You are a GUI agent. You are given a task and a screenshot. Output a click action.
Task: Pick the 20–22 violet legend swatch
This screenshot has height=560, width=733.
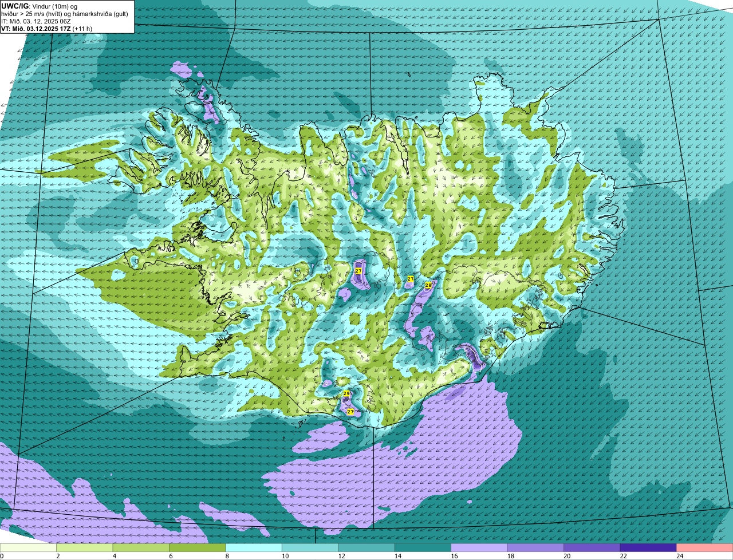592,547
